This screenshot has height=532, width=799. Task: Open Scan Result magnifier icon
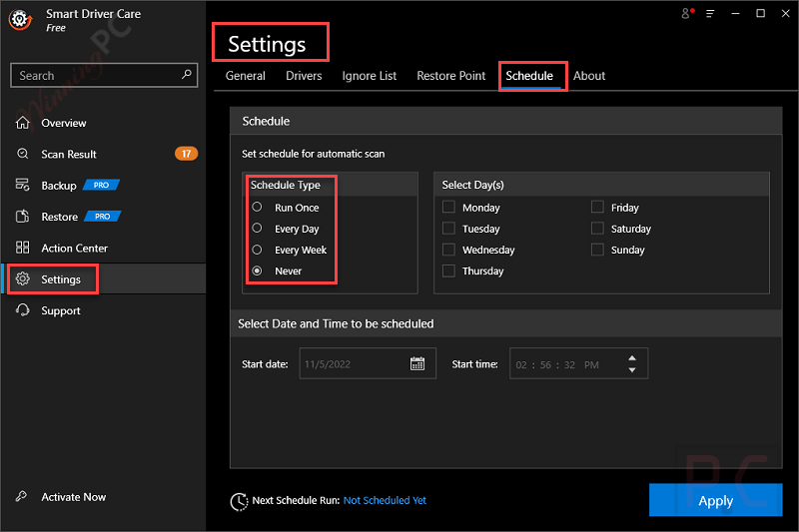[22, 155]
